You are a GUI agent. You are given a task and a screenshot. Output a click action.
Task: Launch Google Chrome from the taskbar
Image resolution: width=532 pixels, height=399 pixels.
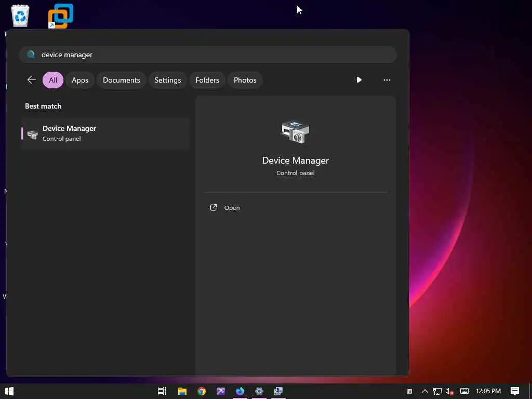click(202, 391)
